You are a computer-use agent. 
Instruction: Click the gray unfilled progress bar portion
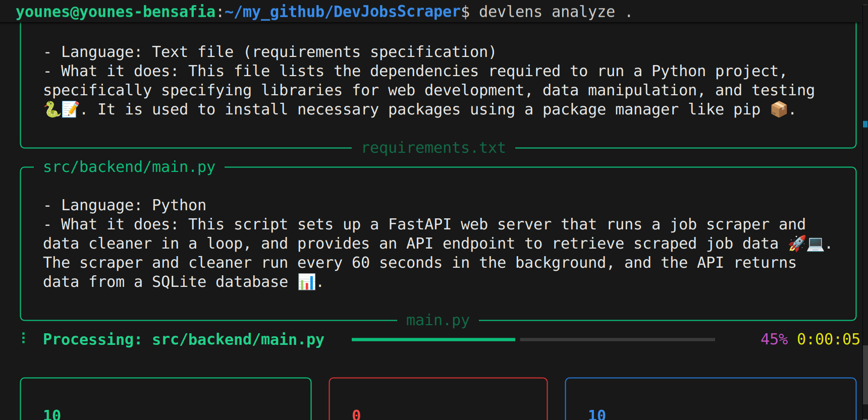(x=617, y=340)
